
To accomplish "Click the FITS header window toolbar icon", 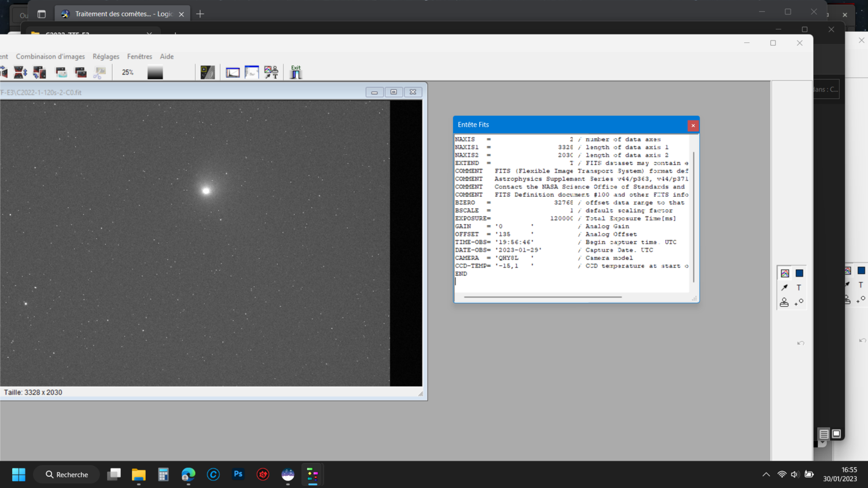I will point(252,72).
